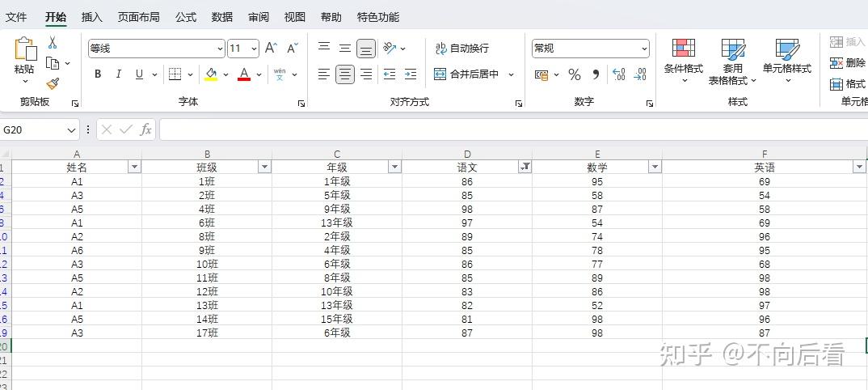The height and width of the screenshot is (390, 868).
Task: Open the font size 11 dropdown
Action: coord(254,49)
